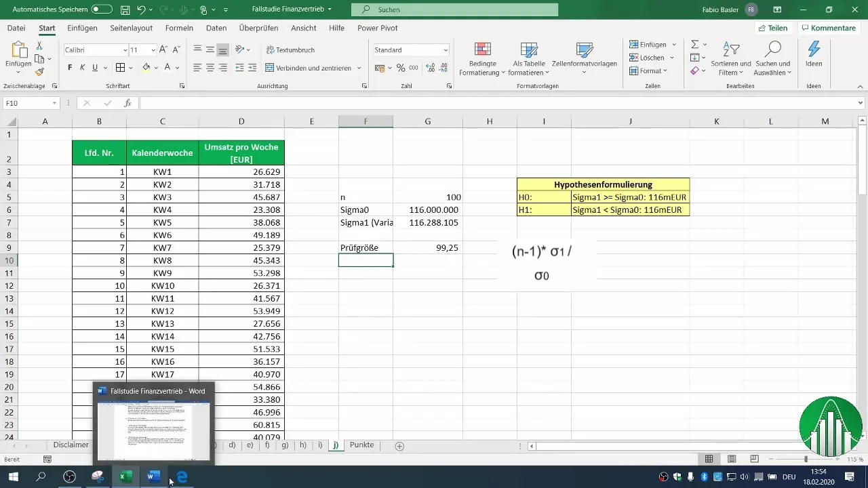Open Edge browser from the taskbar
The width and height of the screenshot is (868, 488).
[x=182, y=477]
